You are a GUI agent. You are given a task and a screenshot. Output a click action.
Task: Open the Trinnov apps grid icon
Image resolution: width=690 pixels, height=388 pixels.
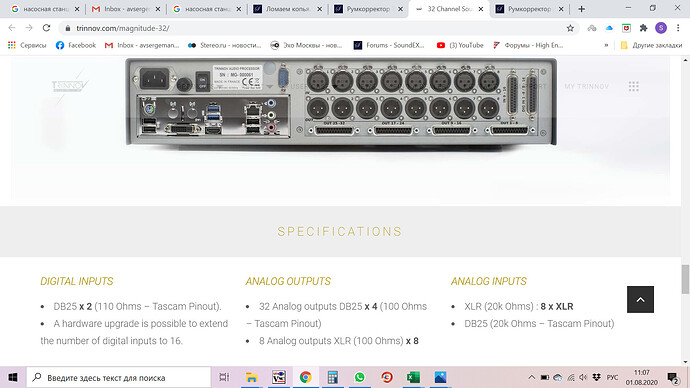click(x=634, y=86)
